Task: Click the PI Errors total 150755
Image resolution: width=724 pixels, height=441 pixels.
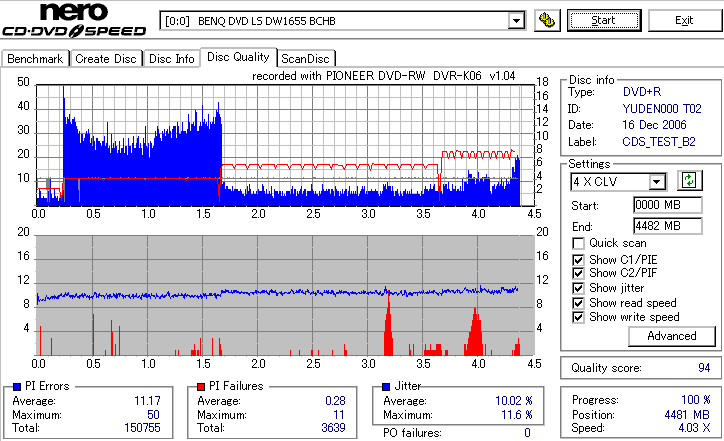Action: tap(142, 428)
